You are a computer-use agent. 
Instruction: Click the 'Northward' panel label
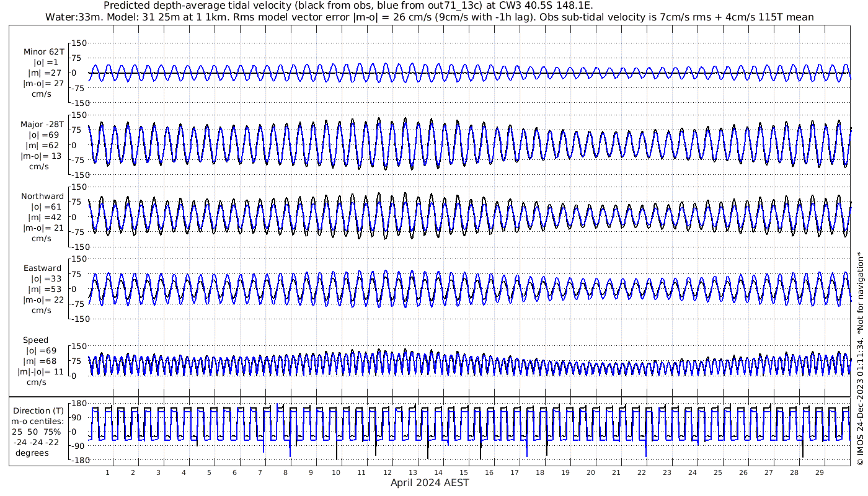tap(42, 197)
